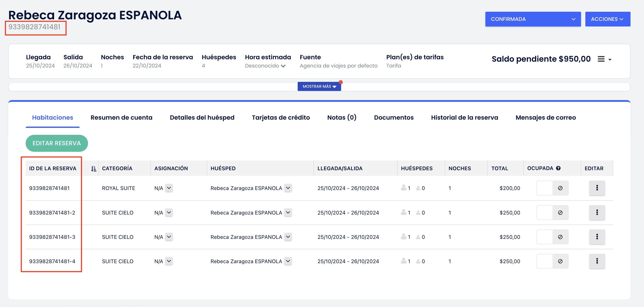644x307 pixels.
Task: Open the N/A assignment dropdown for reservation 9339828741481-2
Action: coord(169,212)
